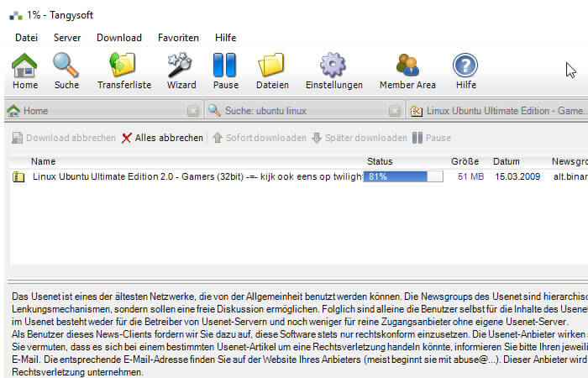Click the date 15.03.2009
This screenshot has width=588, height=378.
(517, 176)
